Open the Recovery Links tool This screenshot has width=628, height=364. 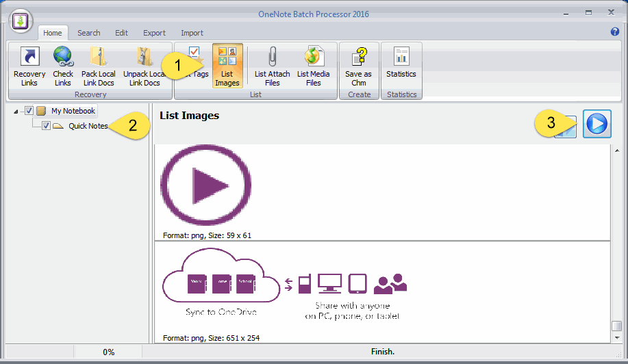click(x=29, y=66)
